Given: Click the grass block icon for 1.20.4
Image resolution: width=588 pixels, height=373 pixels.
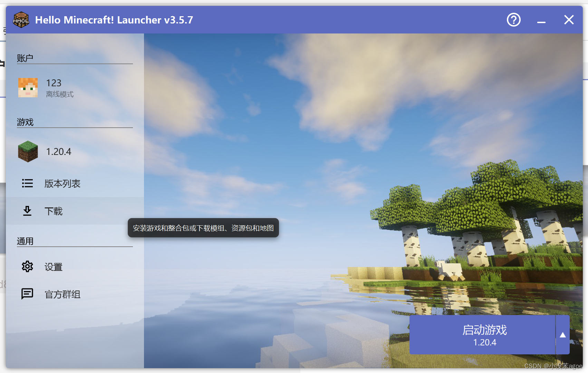Looking at the screenshot, I should (x=28, y=151).
